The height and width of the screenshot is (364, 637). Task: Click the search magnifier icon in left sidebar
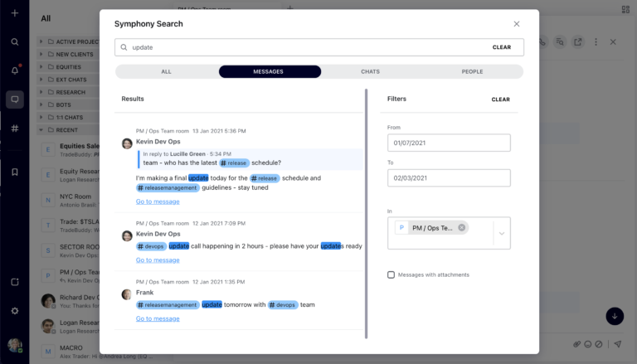pos(14,41)
